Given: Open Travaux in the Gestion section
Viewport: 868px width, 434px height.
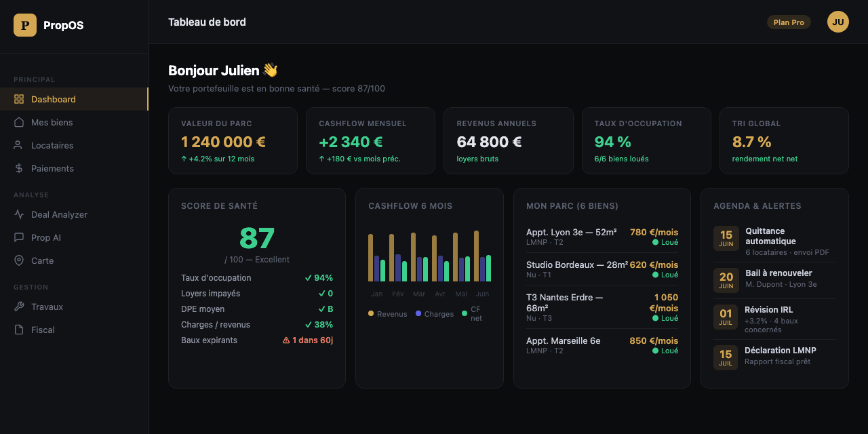Looking at the screenshot, I should (74, 307).
